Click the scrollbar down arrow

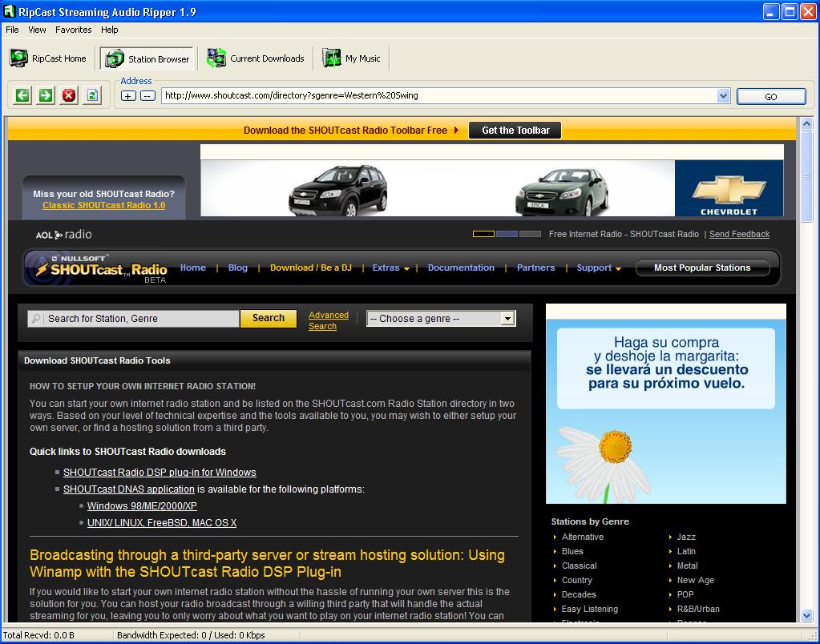pyautogui.click(x=806, y=615)
